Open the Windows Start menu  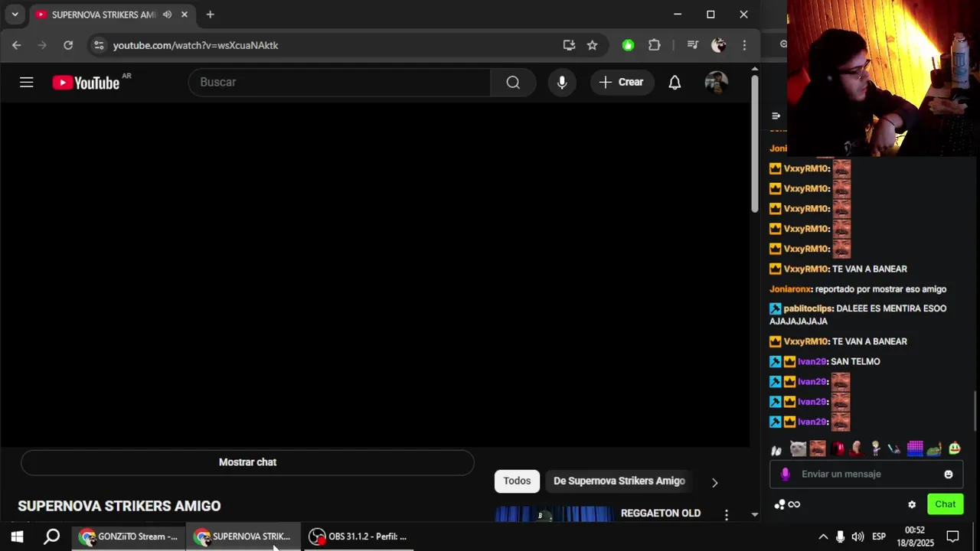pyautogui.click(x=17, y=536)
